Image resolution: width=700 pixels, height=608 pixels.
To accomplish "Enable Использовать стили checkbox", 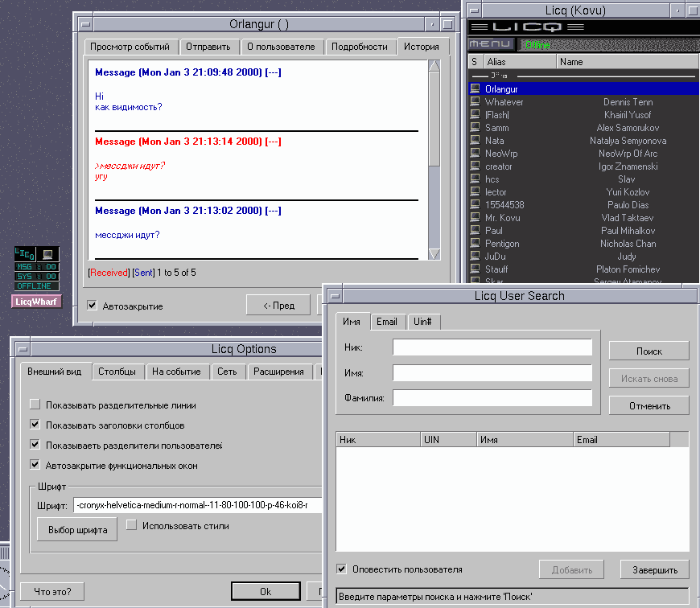I will pos(131,525).
